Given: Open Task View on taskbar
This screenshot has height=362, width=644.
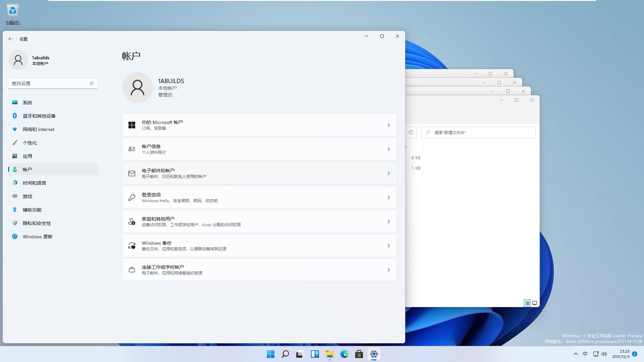Looking at the screenshot, I should (300, 354).
